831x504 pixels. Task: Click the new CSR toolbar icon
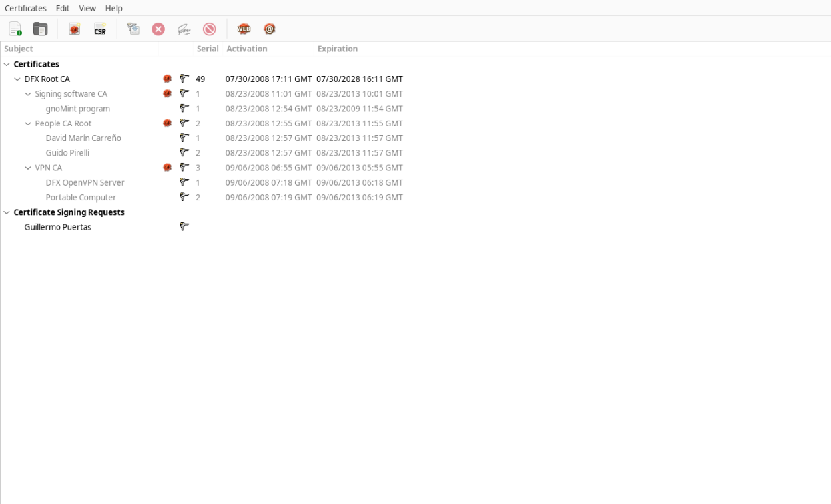pyautogui.click(x=100, y=29)
